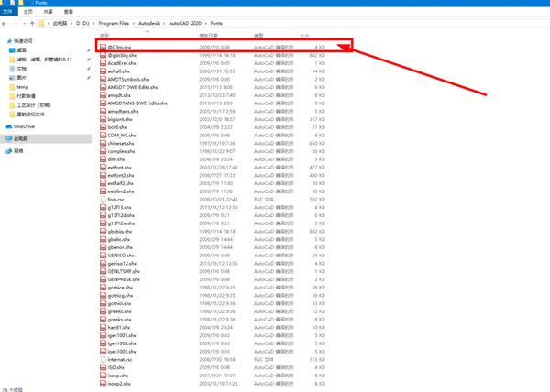Click the file name greekc.shx
The image size is (550, 392).
(119, 311)
